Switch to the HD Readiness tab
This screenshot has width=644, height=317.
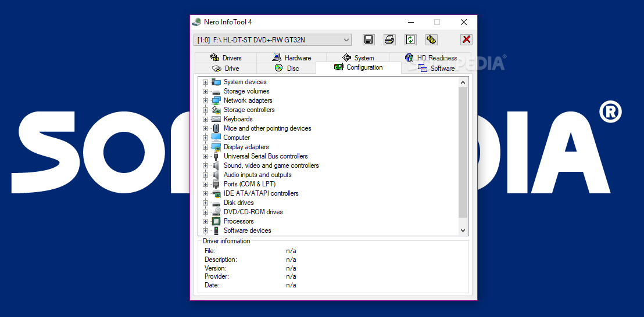tap(431, 58)
